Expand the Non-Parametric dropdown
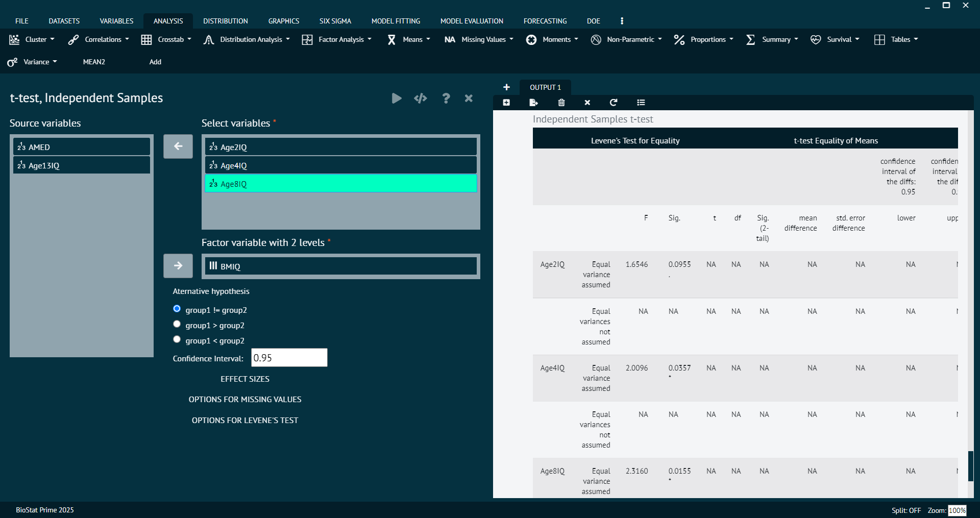This screenshot has width=980, height=518. (660, 39)
